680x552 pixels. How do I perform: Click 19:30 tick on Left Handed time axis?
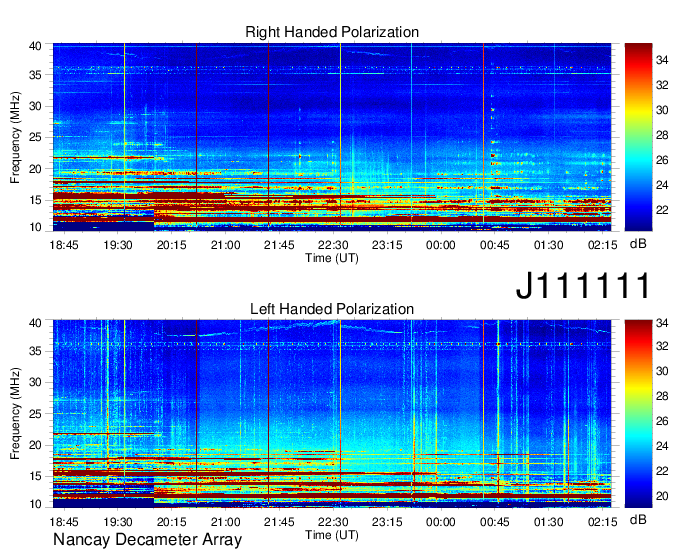tap(118, 522)
